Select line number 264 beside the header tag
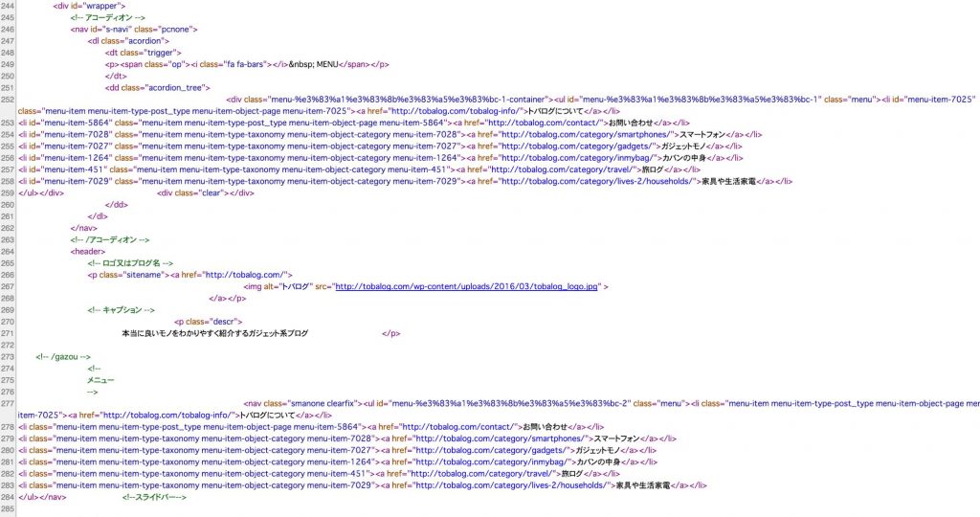This screenshot has width=980, height=517. 8,251
